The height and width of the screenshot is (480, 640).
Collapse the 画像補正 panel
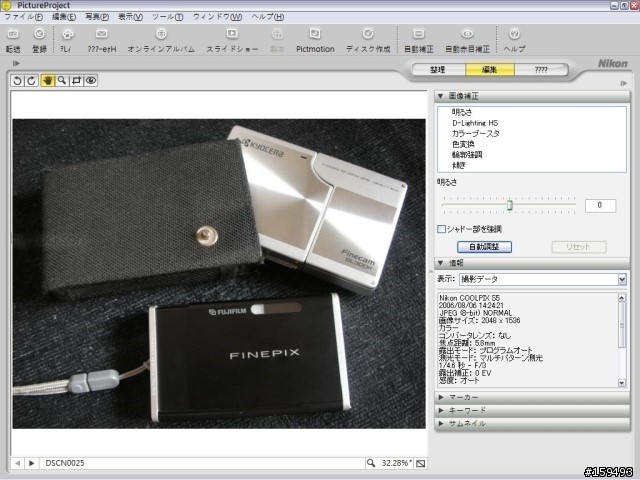point(440,96)
